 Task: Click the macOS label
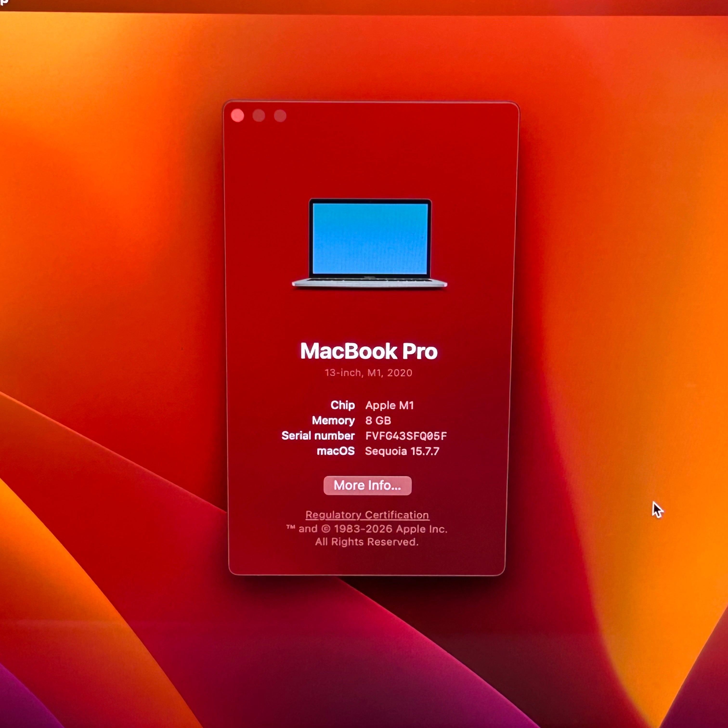tap(335, 451)
